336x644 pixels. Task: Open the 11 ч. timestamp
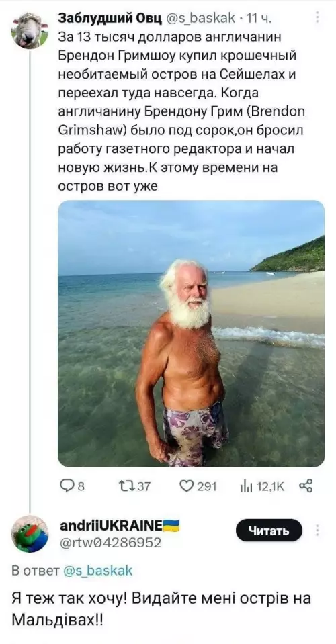pos(257,17)
